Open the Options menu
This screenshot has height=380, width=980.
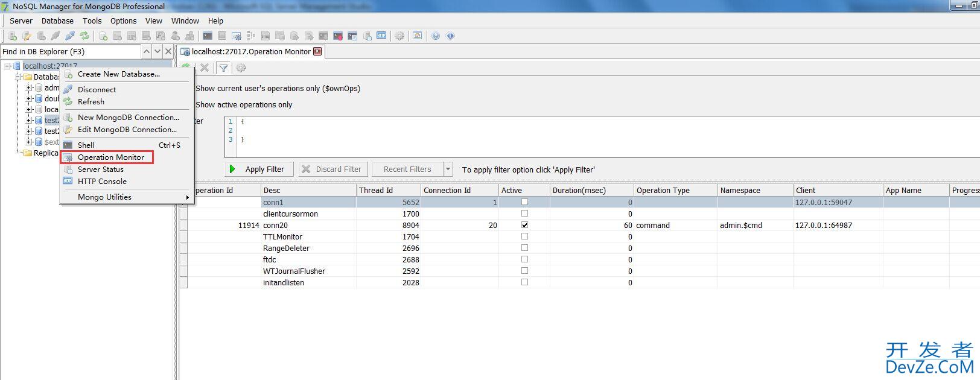coord(123,21)
